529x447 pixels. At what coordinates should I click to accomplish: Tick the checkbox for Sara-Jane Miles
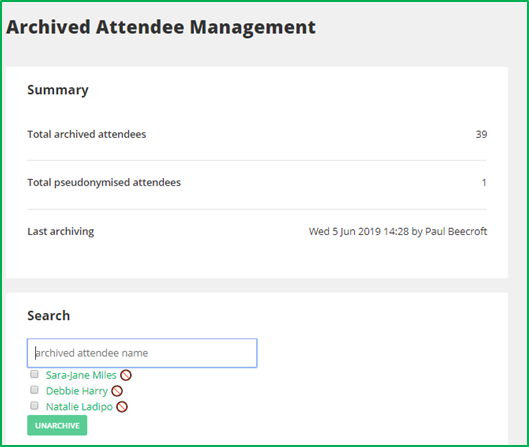[34, 374]
